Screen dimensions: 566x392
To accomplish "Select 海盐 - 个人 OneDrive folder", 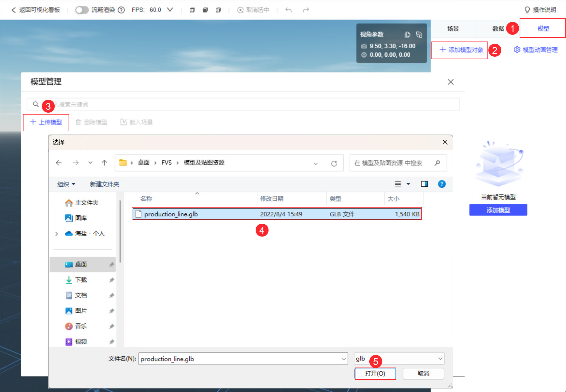I will (85, 234).
